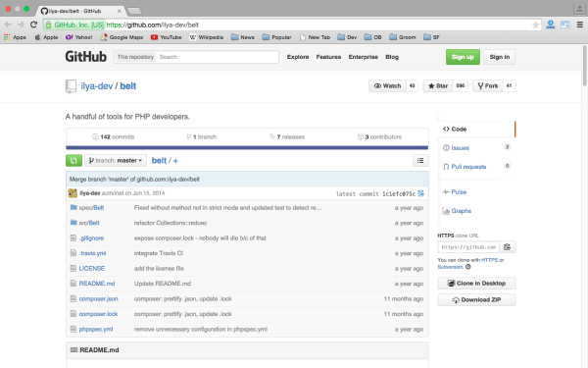Download the repository ZIP
Image resolution: width=588 pixels, height=368 pixels.
coord(476,299)
